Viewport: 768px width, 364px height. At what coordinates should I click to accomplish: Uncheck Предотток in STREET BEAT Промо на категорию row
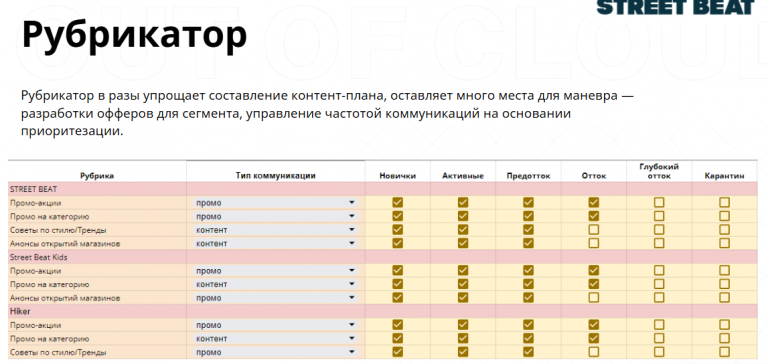[528, 216]
